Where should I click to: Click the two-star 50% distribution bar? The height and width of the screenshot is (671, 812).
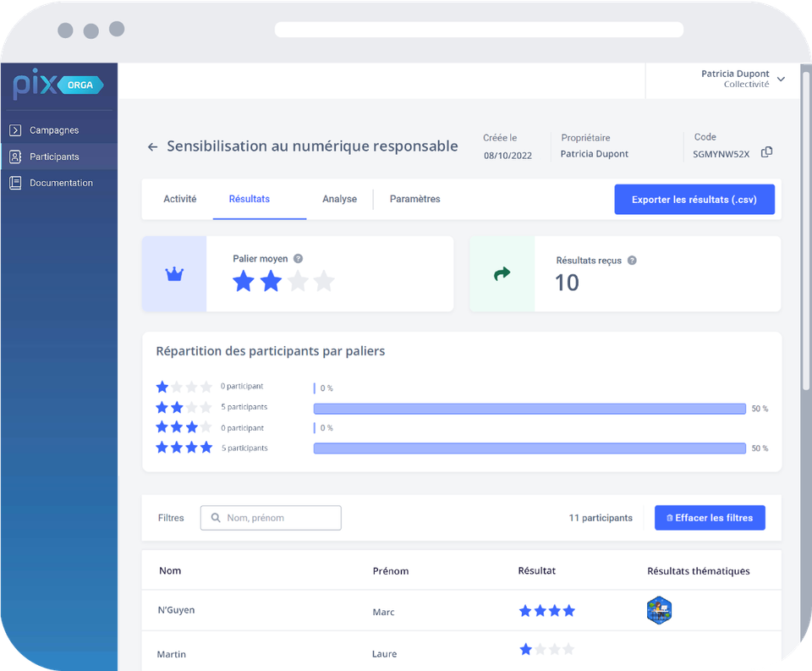coord(529,409)
